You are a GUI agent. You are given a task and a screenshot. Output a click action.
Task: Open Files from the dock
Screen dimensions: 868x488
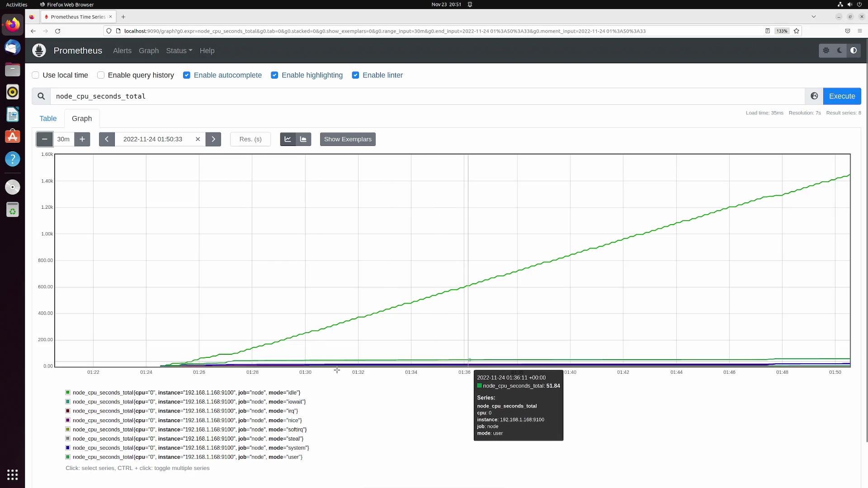point(13,70)
